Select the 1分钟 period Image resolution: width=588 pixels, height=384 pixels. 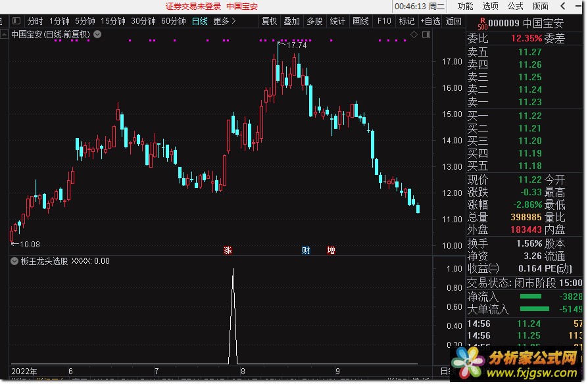[x=59, y=21]
